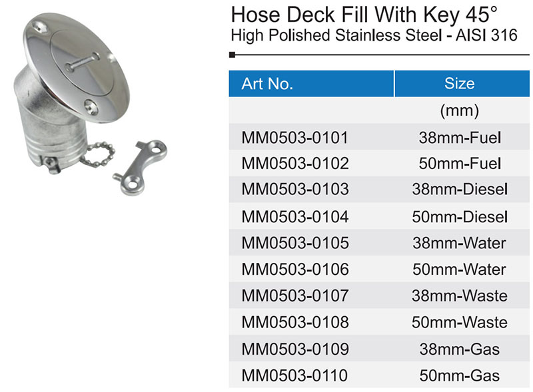Select article MM0503-0101
The width and height of the screenshot is (533, 392).
click(294, 138)
